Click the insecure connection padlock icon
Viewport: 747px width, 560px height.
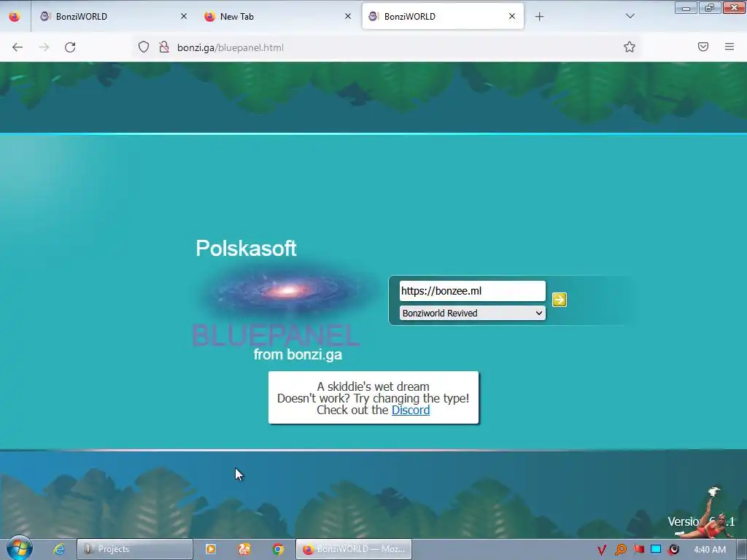[x=164, y=47]
